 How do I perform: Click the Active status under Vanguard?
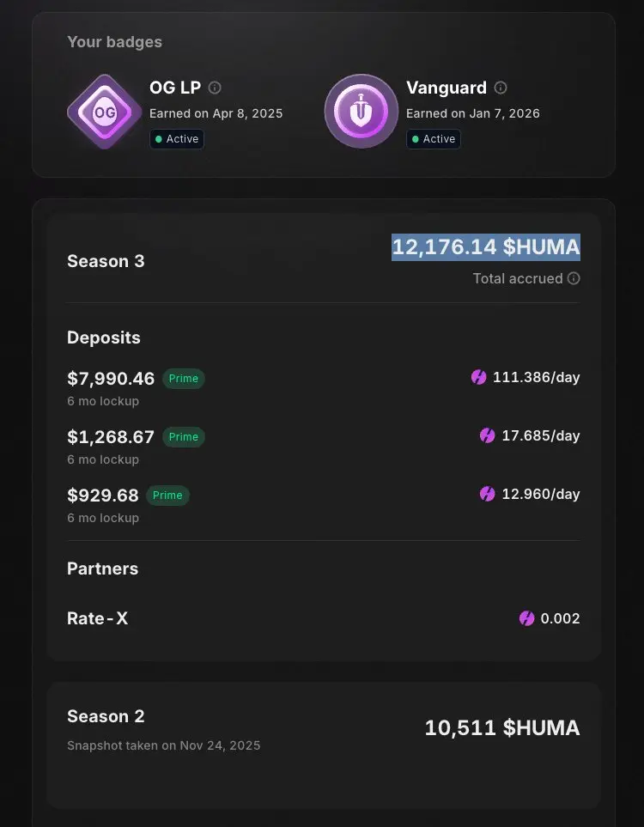[x=434, y=139]
